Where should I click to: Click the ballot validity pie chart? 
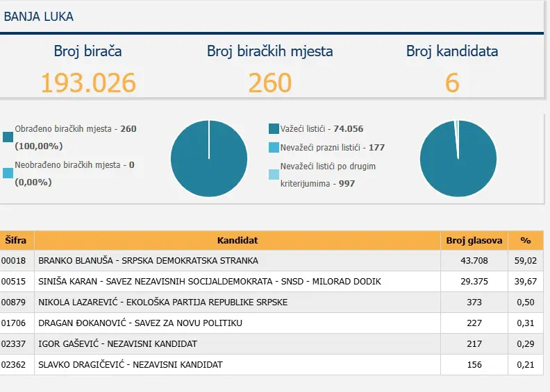point(458,158)
